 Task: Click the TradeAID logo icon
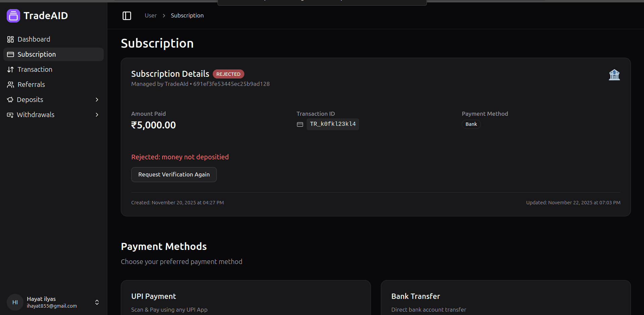tap(13, 16)
